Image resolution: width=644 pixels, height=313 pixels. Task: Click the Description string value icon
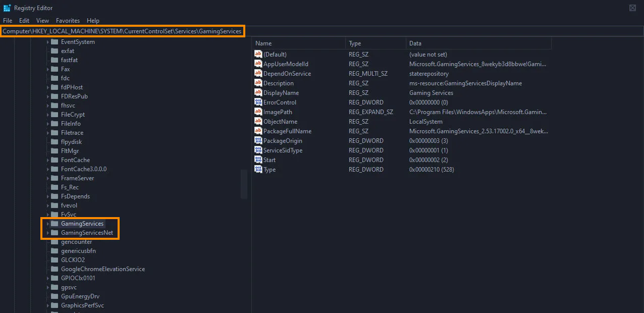click(x=258, y=83)
